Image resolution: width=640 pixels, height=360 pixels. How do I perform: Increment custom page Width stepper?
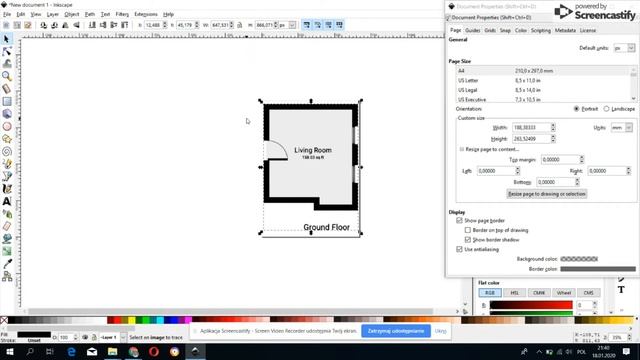(x=553, y=126)
